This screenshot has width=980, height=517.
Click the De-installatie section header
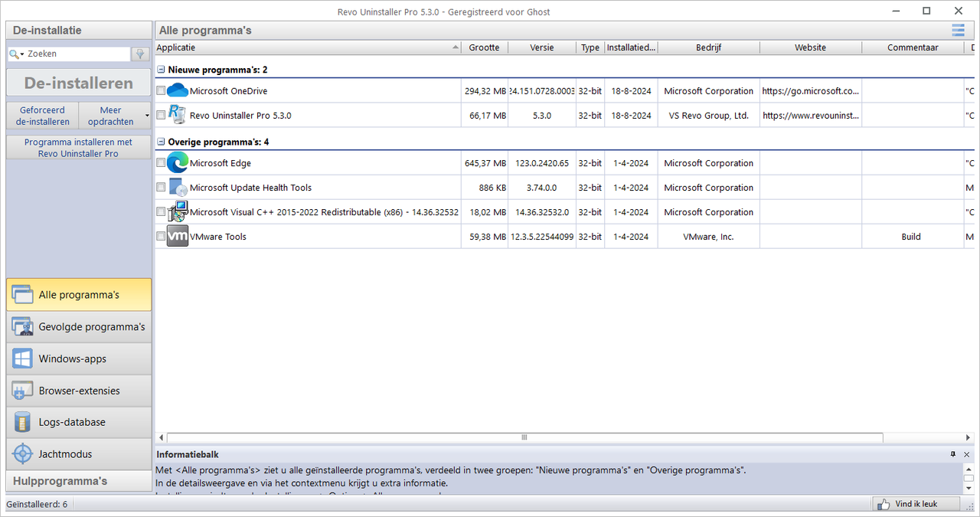pyautogui.click(x=79, y=31)
